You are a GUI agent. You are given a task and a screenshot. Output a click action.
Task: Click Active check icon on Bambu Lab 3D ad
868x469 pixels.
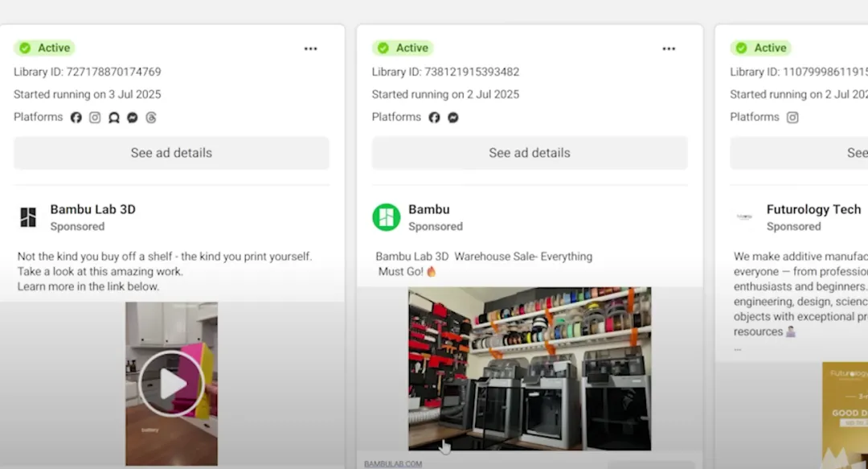[25, 48]
